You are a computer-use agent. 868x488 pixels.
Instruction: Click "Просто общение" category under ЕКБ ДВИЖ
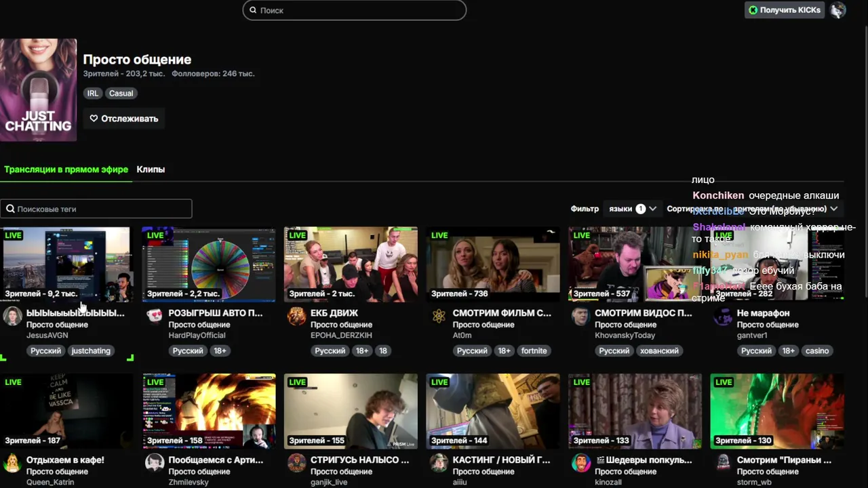341,325
